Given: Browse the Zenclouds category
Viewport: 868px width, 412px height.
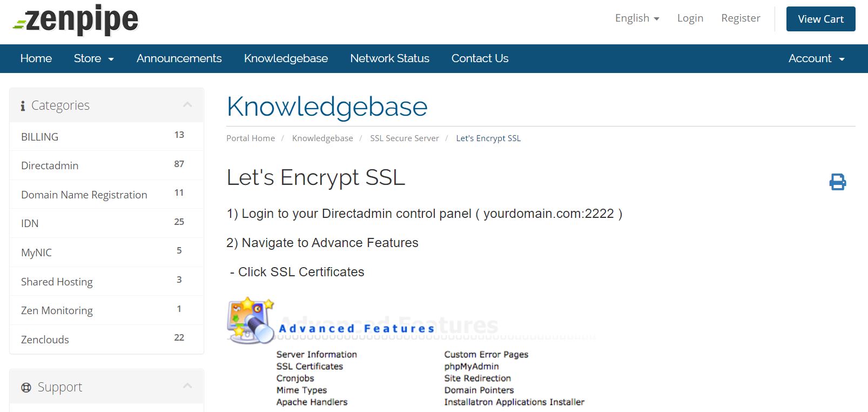Looking at the screenshot, I should tap(106, 340).
